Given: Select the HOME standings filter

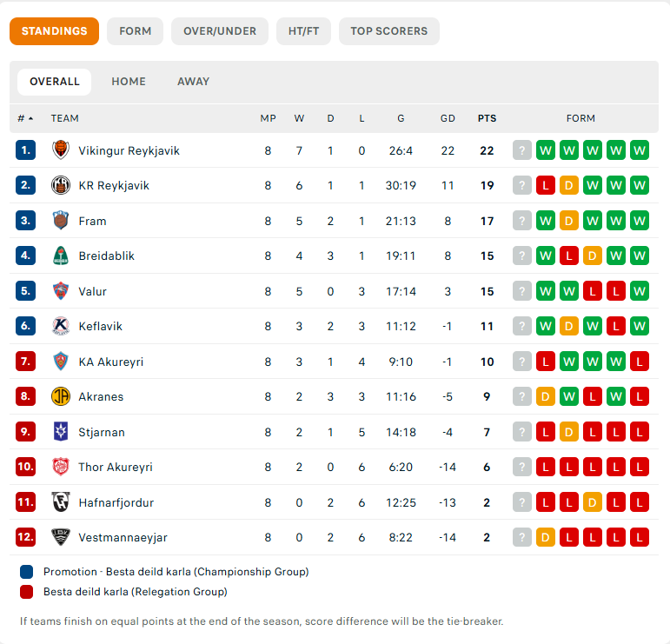Looking at the screenshot, I should point(129,82).
